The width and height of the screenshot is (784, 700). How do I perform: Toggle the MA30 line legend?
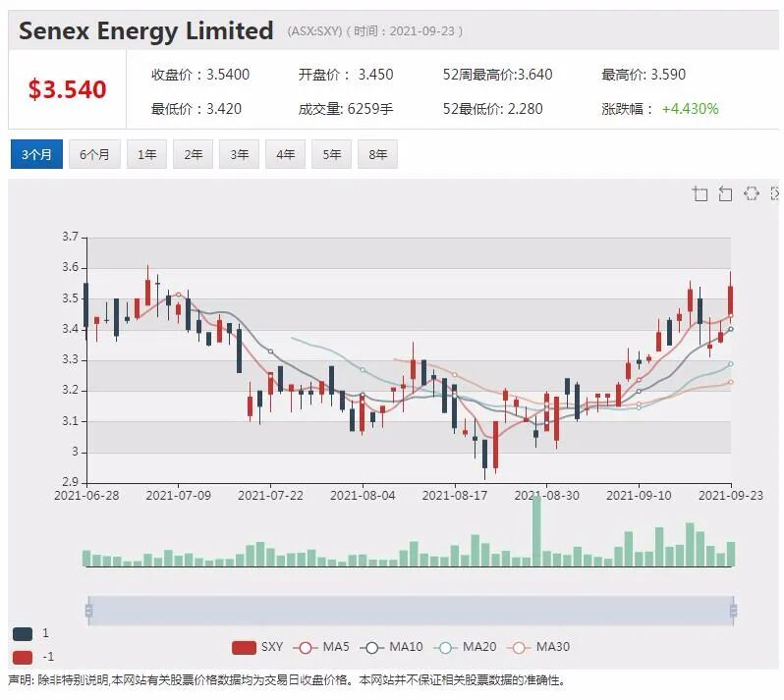tap(538, 647)
